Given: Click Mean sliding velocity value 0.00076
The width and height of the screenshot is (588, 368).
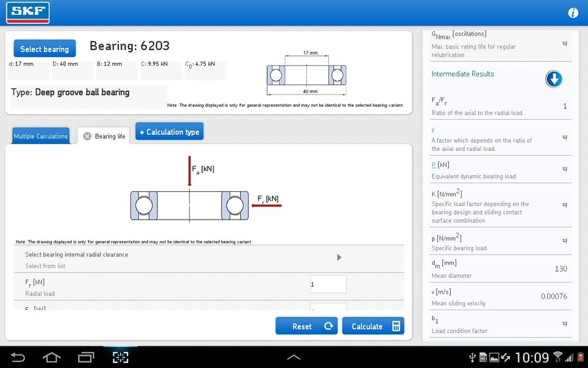Looking at the screenshot, I should [554, 296].
